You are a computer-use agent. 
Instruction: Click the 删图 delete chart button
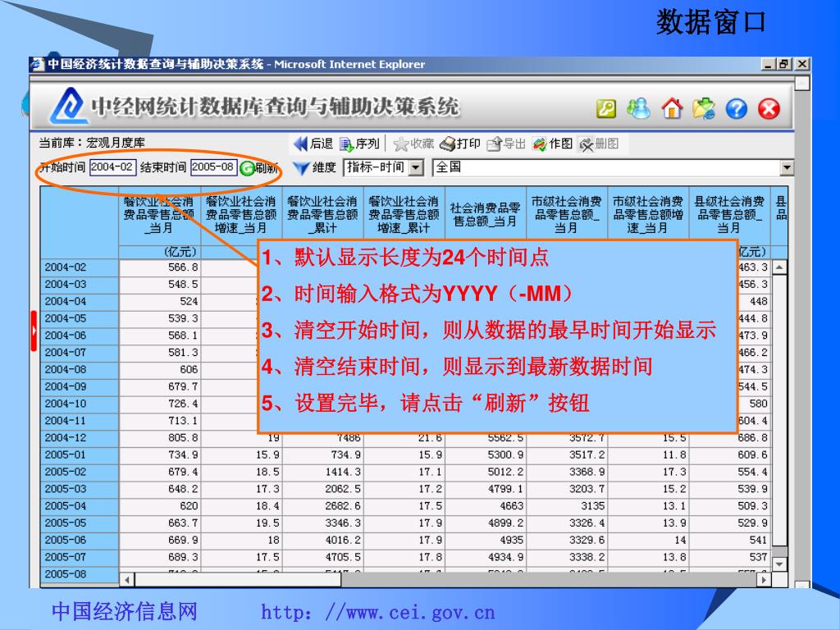pyautogui.click(x=599, y=144)
